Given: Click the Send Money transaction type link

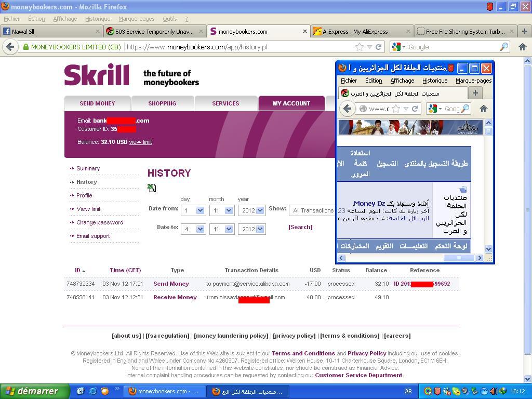Looking at the screenshot, I should 171,284.
